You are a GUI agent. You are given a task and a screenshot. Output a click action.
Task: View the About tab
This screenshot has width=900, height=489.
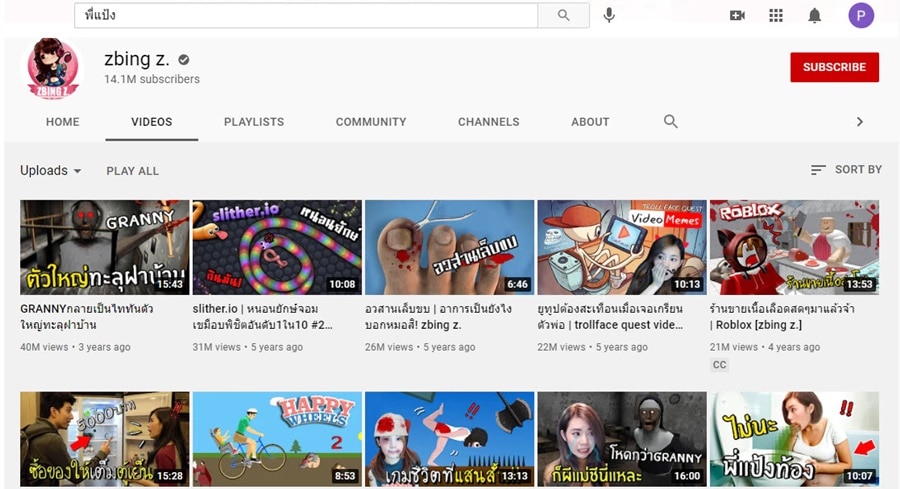click(590, 122)
